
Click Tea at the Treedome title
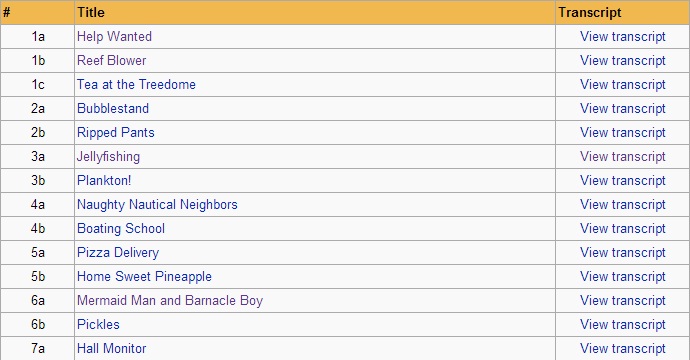click(x=136, y=84)
